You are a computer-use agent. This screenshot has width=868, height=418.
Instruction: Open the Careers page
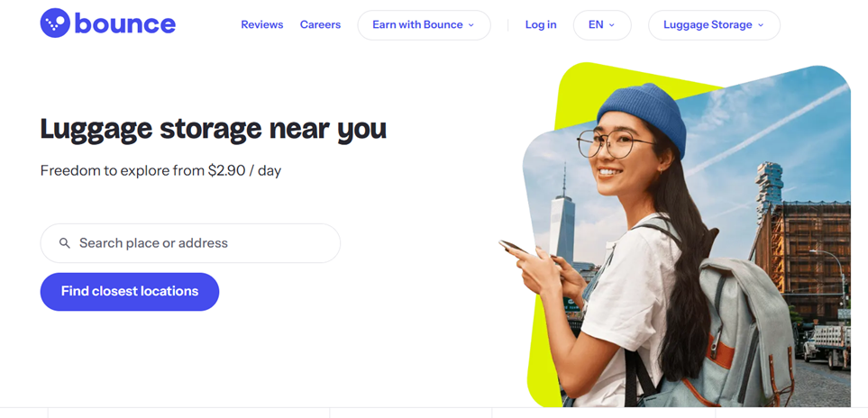[321, 25]
